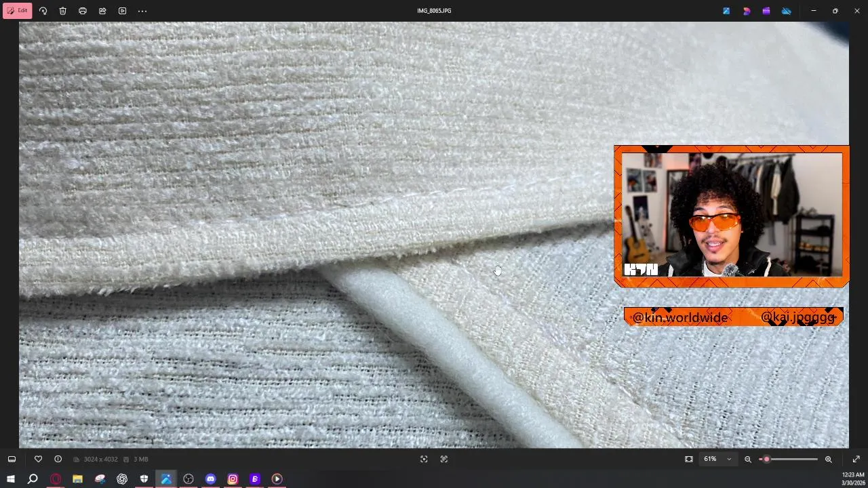Open Opera browser from taskbar
This screenshot has width=868, height=488.
[56, 479]
